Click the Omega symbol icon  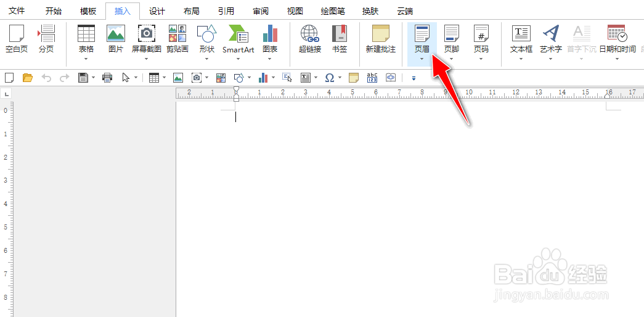pyautogui.click(x=329, y=77)
